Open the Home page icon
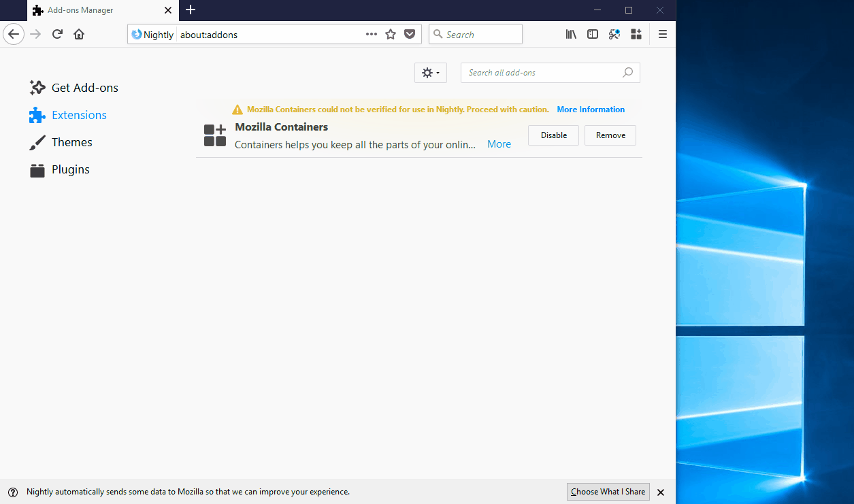This screenshot has width=854, height=504. point(79,34)
